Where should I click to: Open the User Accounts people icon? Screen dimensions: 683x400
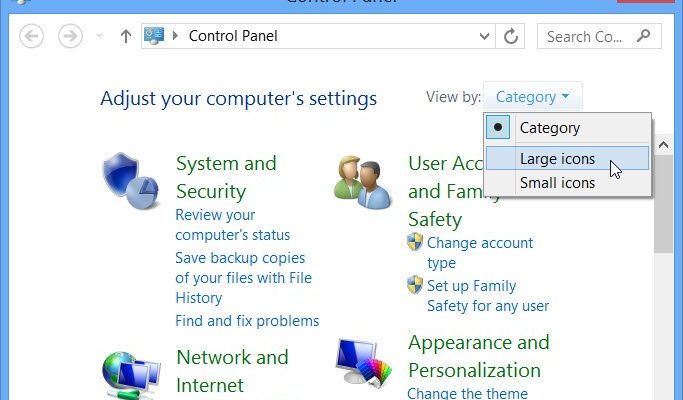(x=362, y=182)
